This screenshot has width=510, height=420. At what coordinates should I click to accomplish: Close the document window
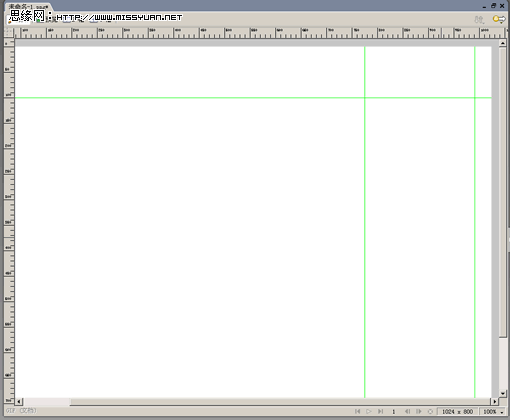(x=502, y=6)
